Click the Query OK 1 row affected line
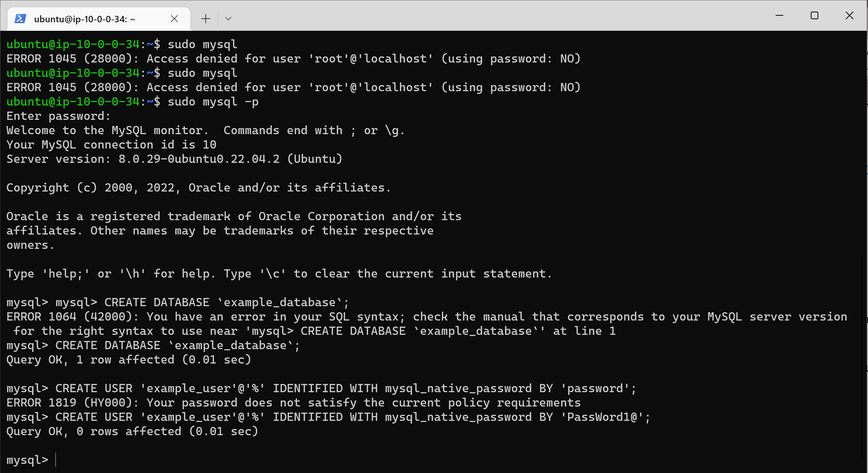The width and height of the screenshot is (868, 473). [x=128, y=359]
